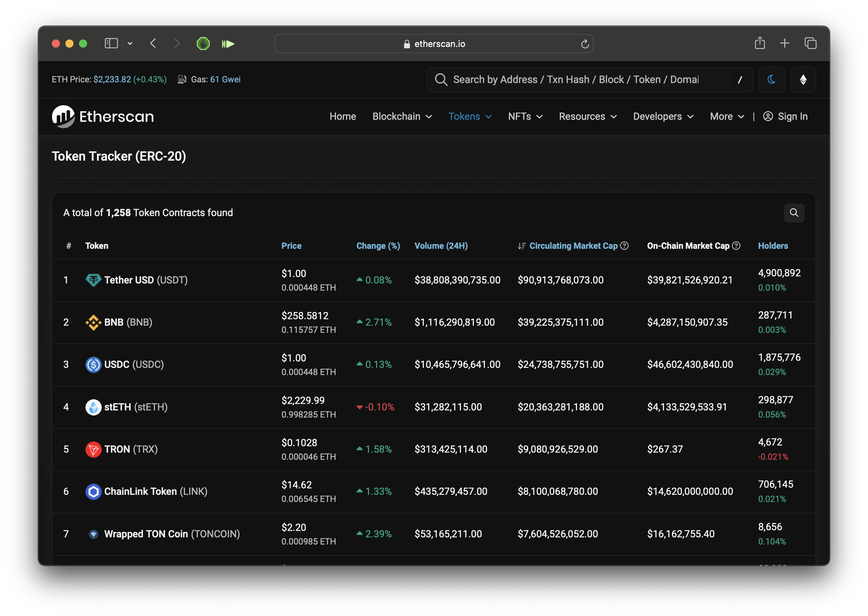Click the etherscan.io address bar
868x616 pixels.
click(x=434, y=44)
